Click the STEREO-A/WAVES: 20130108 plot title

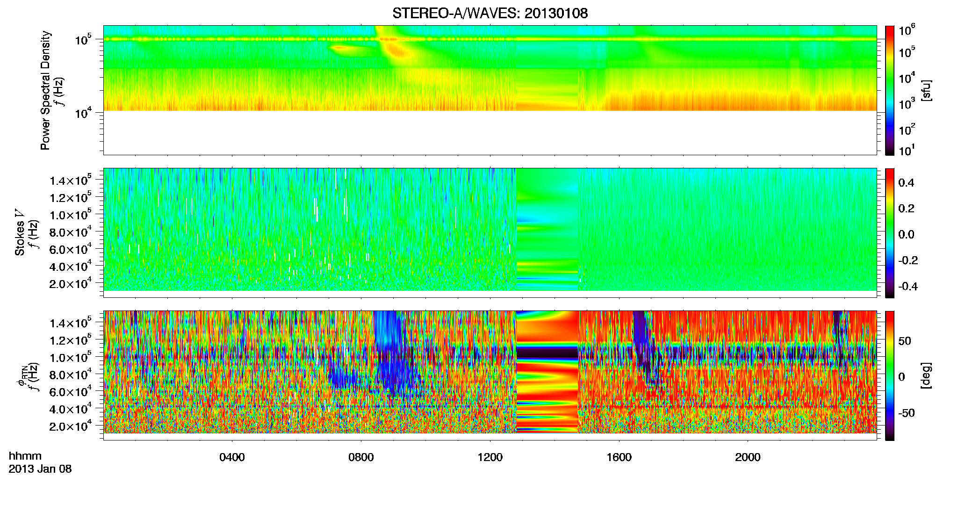(490, 14)
